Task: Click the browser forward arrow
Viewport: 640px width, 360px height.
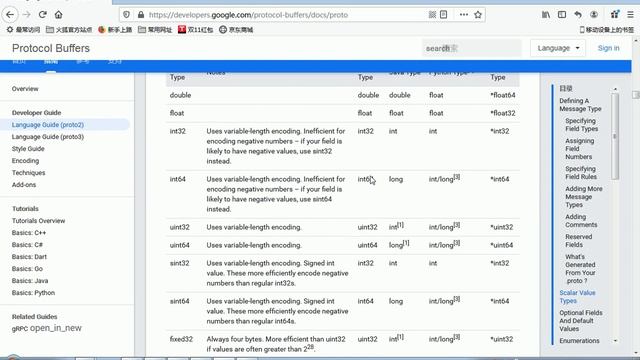Action: click(27, 15)
